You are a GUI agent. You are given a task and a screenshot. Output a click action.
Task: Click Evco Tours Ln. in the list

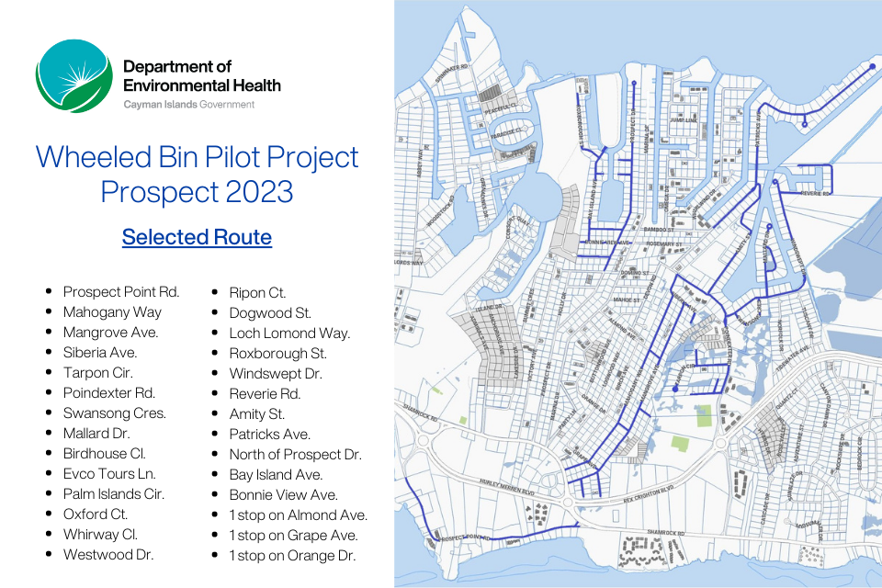coord(109,474)
